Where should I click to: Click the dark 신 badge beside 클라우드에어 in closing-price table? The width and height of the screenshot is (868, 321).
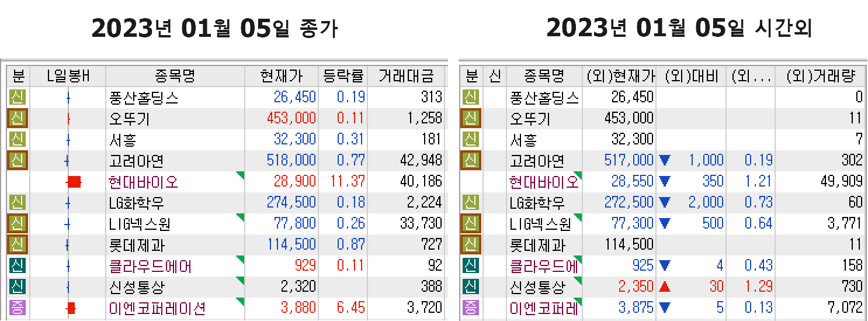[18, 266]
